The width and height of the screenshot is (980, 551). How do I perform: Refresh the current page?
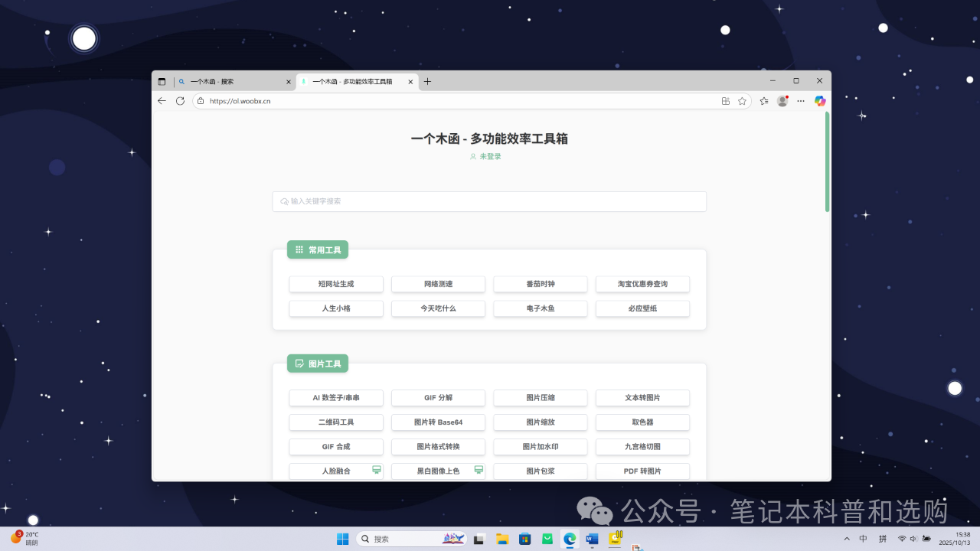point(180,101)
